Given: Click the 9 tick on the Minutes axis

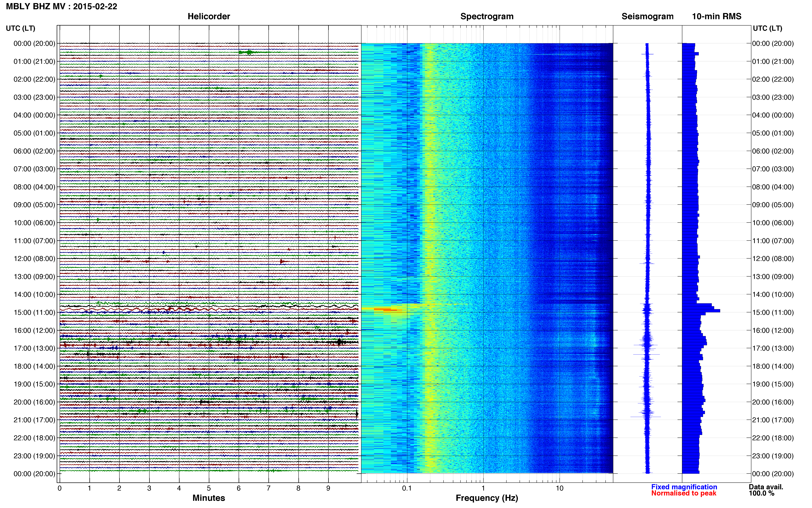Looking at the screenshot, I should click(x=328, y=488).
